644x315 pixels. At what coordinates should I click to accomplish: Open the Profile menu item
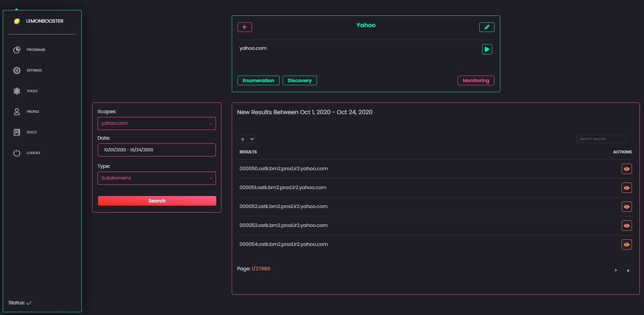tap(33, 112)
